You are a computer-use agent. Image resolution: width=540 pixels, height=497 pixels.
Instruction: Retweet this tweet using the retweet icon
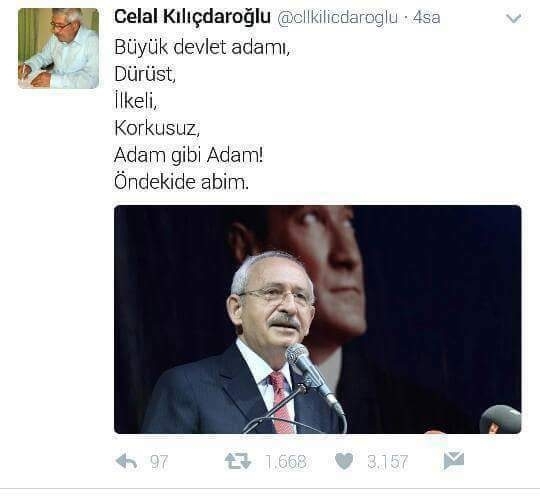pyautogui.click(x=238, y=461)
